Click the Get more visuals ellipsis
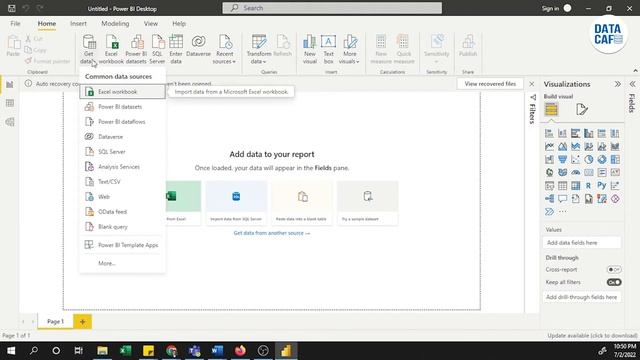Viewport: 640px width, 360px height. (562, 212)
